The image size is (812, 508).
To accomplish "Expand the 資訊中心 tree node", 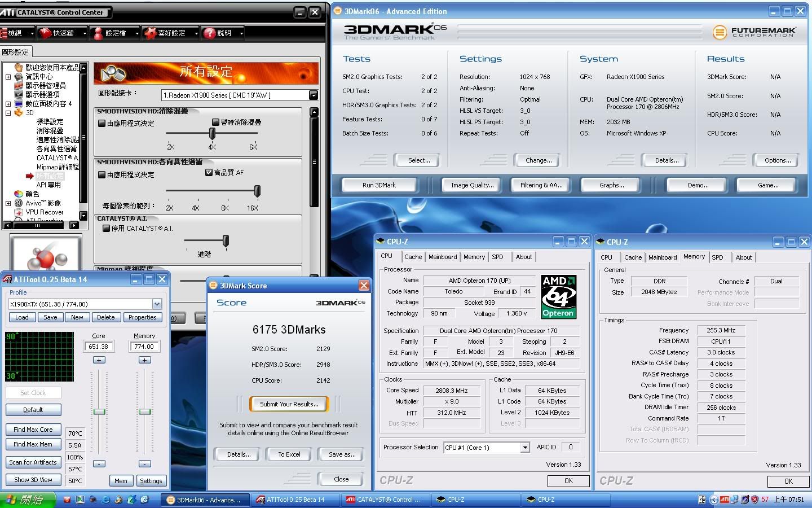I will [x=8, y=76].
